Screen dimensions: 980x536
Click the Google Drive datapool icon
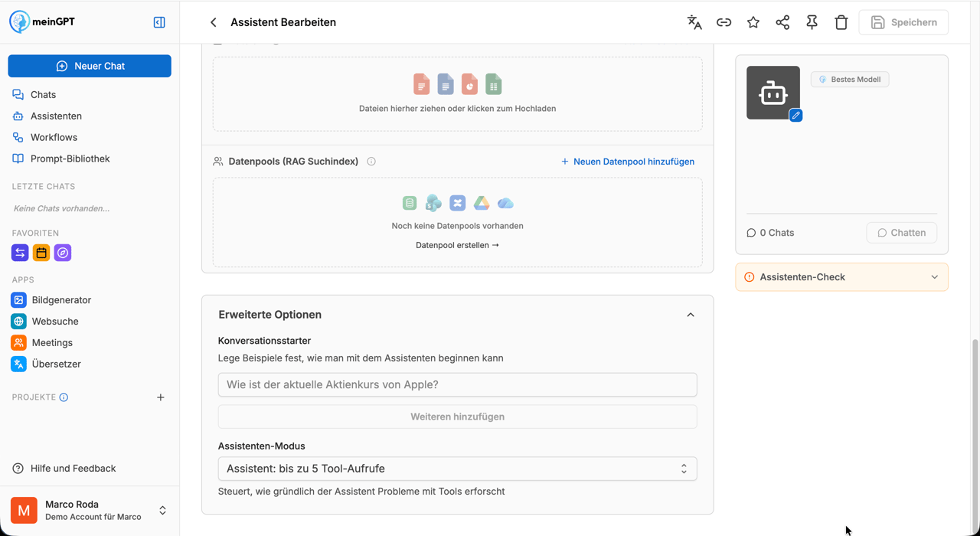coord(482,203)
